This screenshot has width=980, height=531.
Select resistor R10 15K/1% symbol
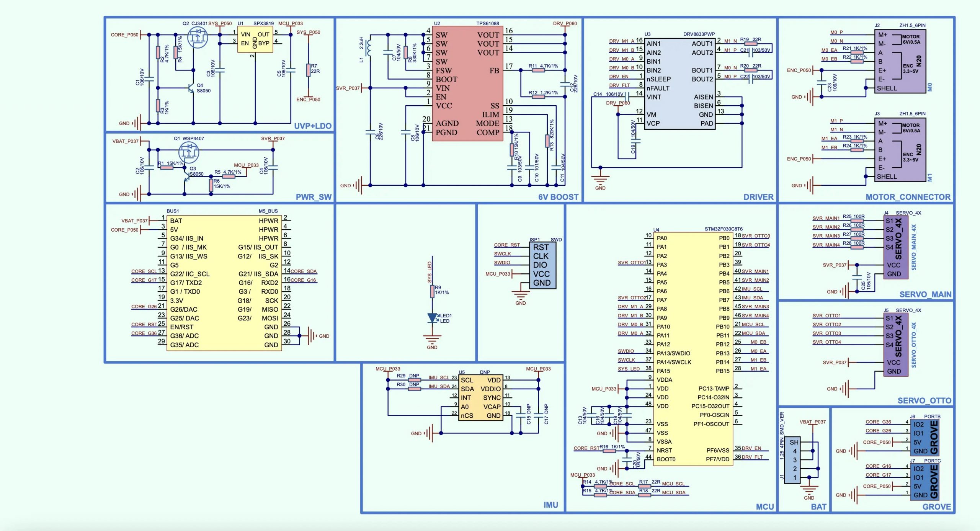(512, 150)
